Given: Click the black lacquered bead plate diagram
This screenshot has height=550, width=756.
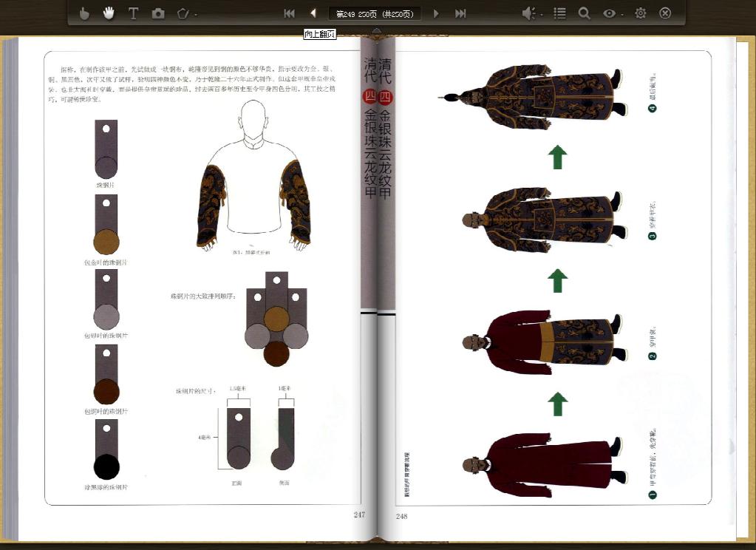Looking at the screenshot, I should 106,449.
